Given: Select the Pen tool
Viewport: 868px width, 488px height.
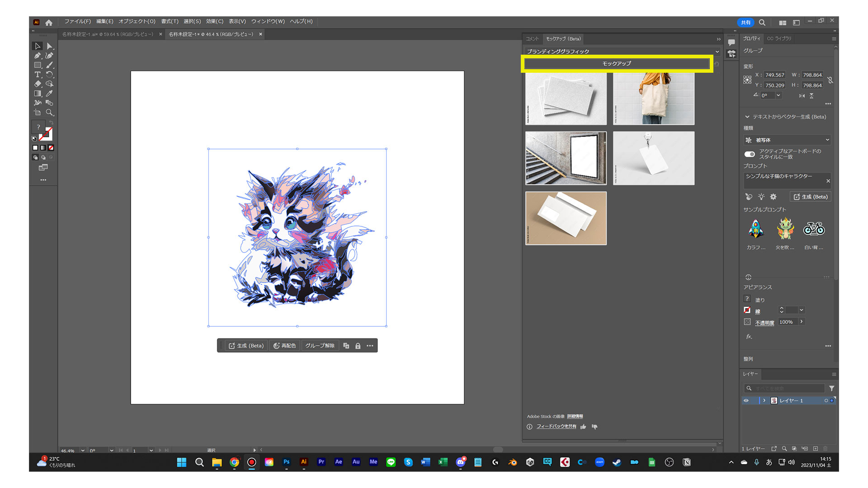Looking at the screenshot, I should pos(38,56).
